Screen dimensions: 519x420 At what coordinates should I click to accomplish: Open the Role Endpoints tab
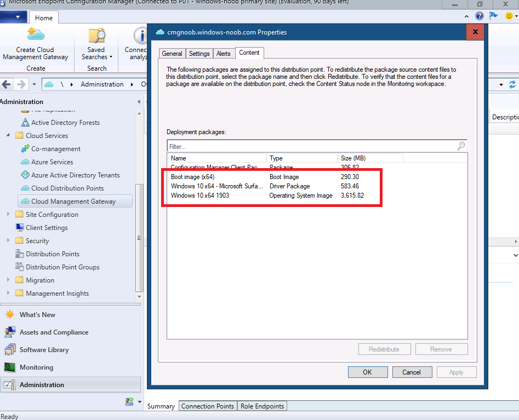coord(262,406)
